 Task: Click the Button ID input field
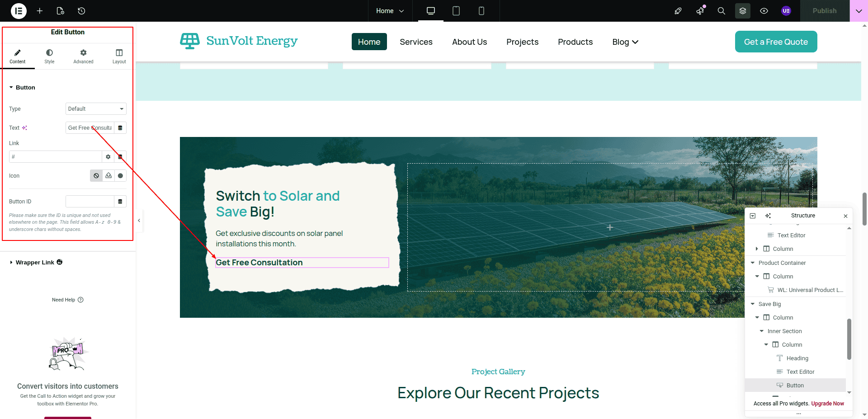point(90,202)
